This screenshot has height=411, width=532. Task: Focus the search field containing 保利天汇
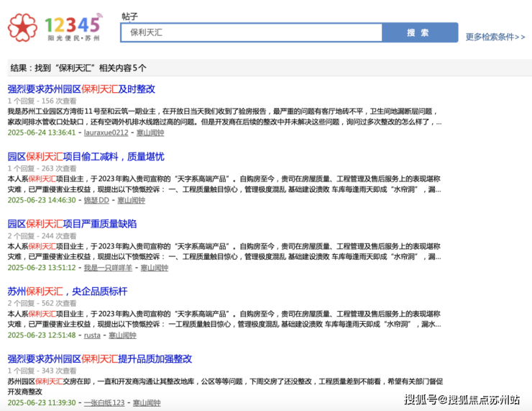point(252,32)
